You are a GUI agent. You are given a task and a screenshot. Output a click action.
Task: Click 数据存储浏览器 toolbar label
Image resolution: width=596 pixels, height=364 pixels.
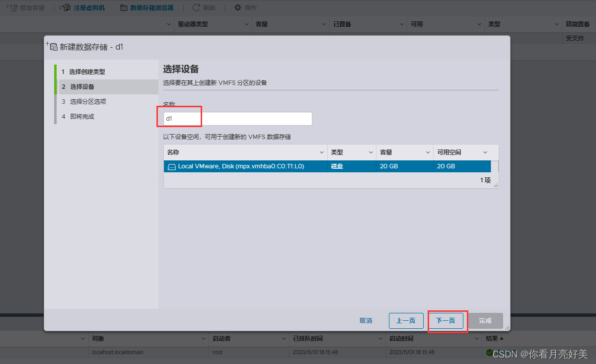[x=152, y=8]
